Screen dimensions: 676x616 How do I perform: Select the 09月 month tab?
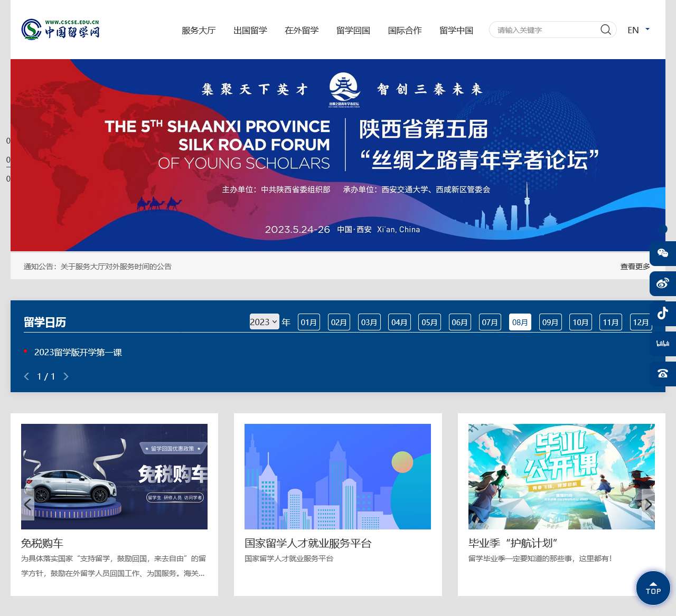(550, 322)
